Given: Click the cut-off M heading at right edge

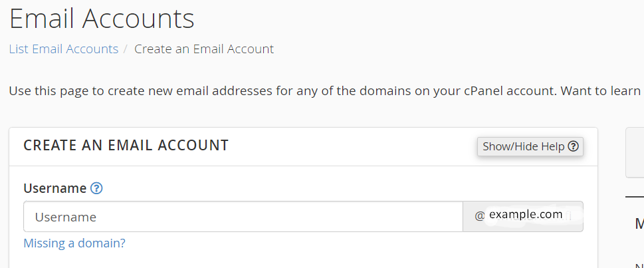Looking at the screenshot, I should click(x=639, y=223).
